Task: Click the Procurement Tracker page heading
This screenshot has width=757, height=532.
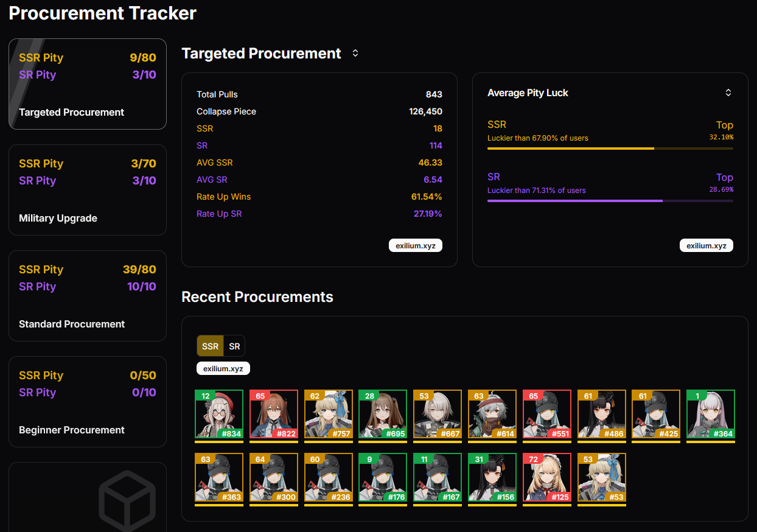Action: pyautogui.click(x=102, y=13)
